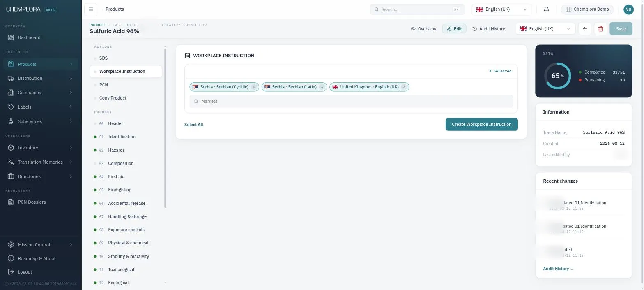Click the Markets search input field
This screenshot has height=290, width=644.
click(351, 101)
